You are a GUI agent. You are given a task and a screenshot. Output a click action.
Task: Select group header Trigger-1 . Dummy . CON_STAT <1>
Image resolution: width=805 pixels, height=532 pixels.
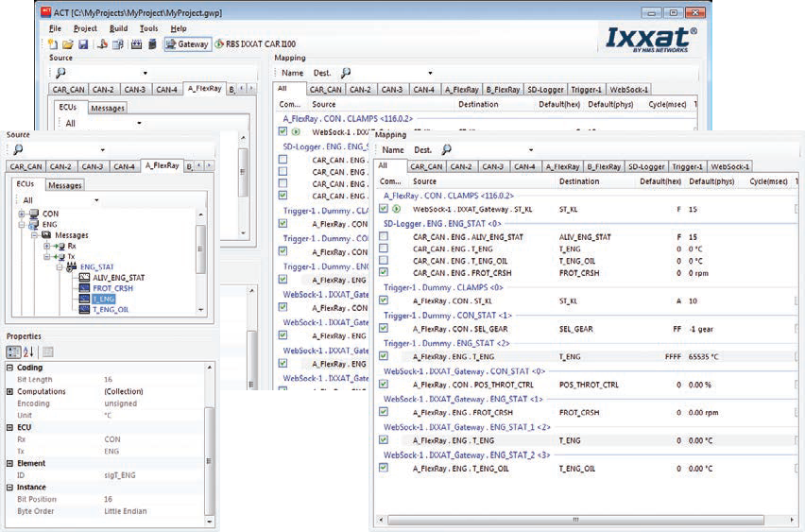pos(448,316)
